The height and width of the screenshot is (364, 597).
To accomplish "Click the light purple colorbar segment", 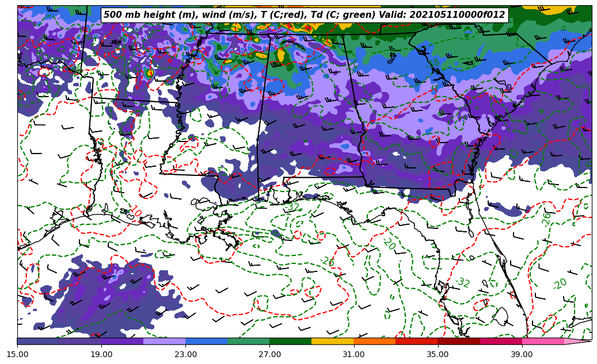I will click(164, 341).
